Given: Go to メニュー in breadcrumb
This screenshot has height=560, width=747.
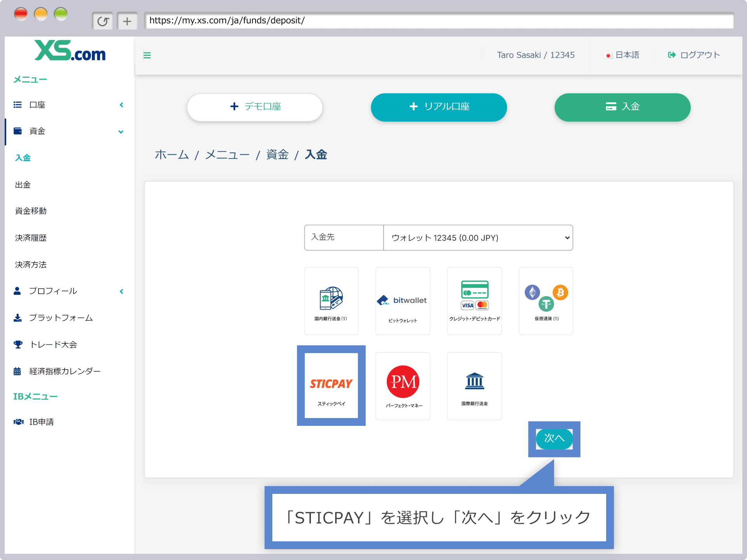Looking at the screenshot, I should pos(228,155).
